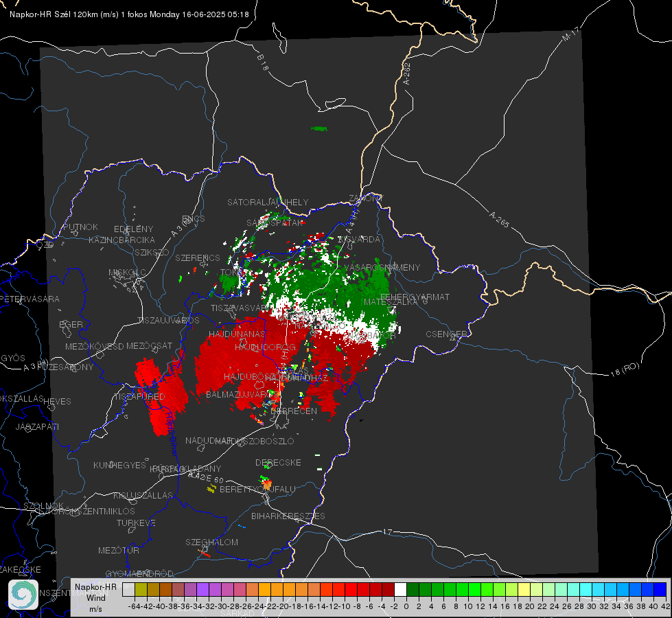Select the SÁTORALJAÚJHELY label
The image size is (672, 618).
pos(268,202)
